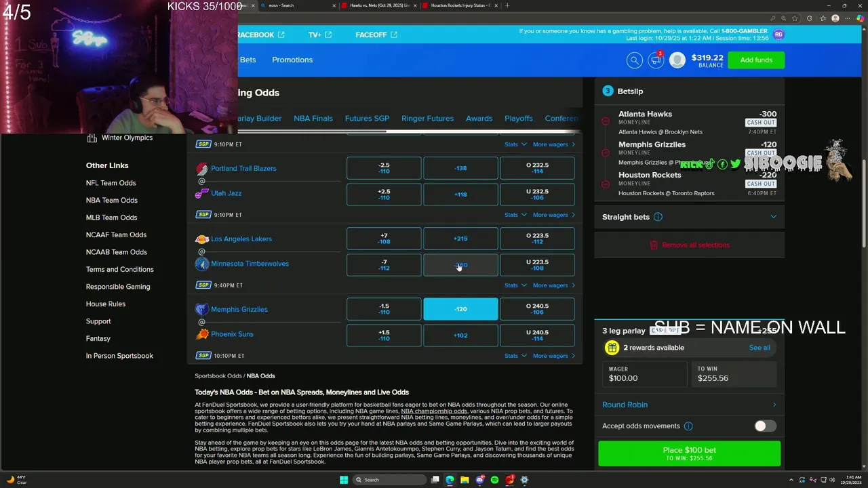The image size is (868, 488).
Task: Open Stats dropdown above the Blazers game
Action: (515, 144)
